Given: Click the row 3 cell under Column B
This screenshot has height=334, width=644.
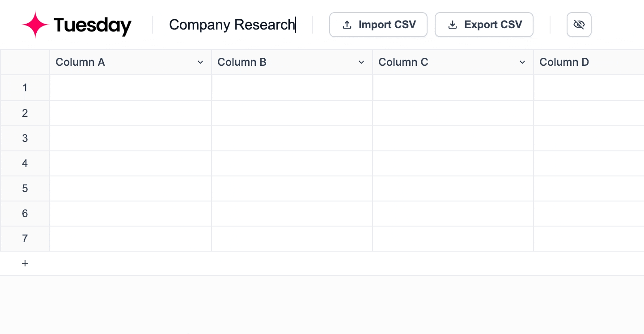Looking at the screenshot, I should coord(292,138).
